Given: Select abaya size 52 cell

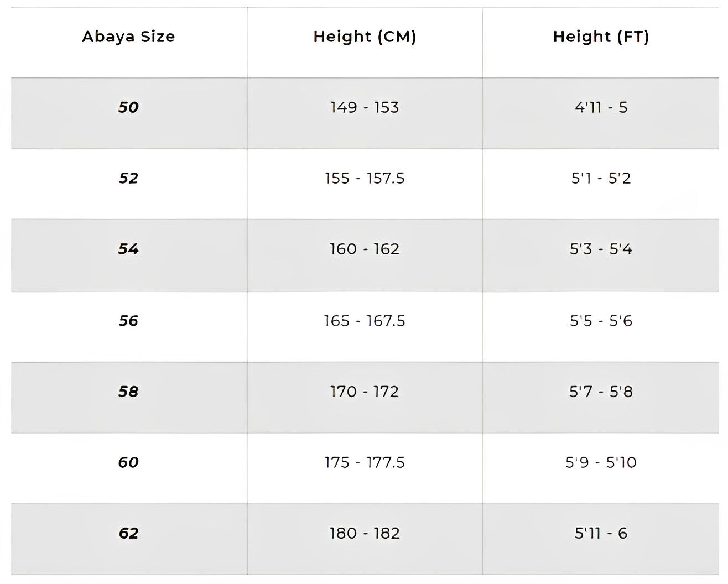Looking at the screenshot, I should tap(128, 178).
